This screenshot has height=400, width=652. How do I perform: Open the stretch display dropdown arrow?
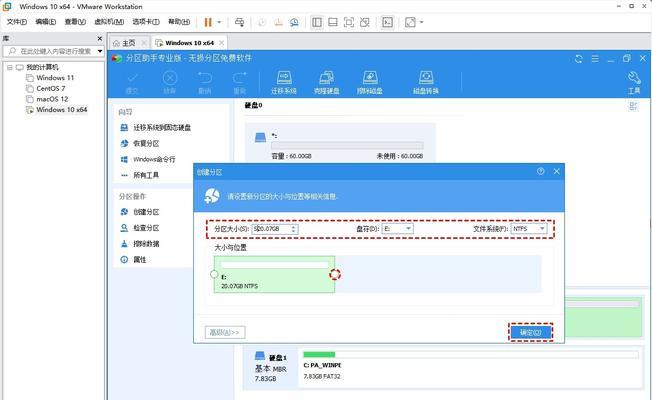tap(421, 22)
